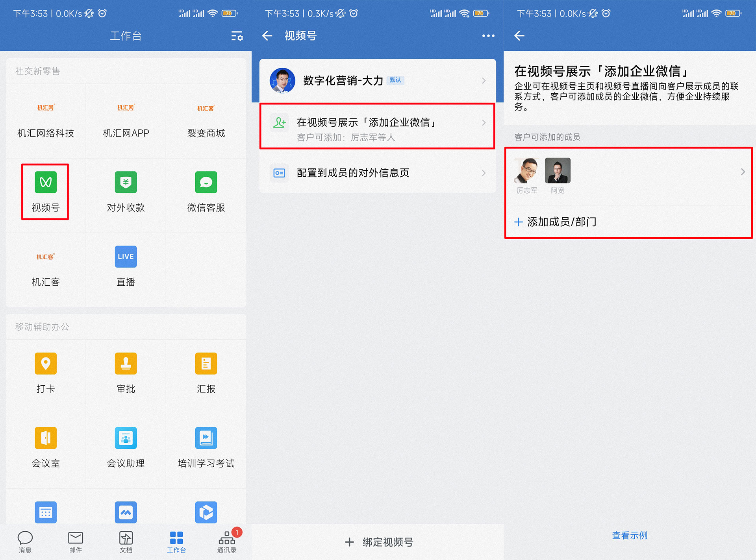The width and height of the screenshot is (756, 560).
Task: Open 在视频号展示「添加企业微信」 row
Action: pos(377,126)
